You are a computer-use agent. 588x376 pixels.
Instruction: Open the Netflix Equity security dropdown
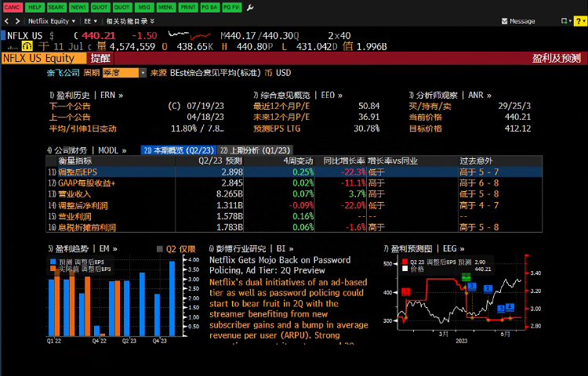click(52, 21)
